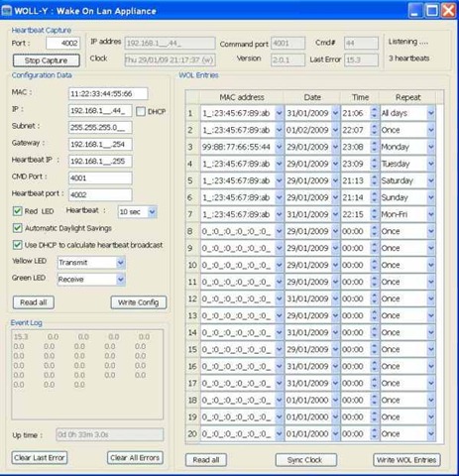
Task: Click the Write Config button
Action: pyautogui.click(x=139, y=302)
